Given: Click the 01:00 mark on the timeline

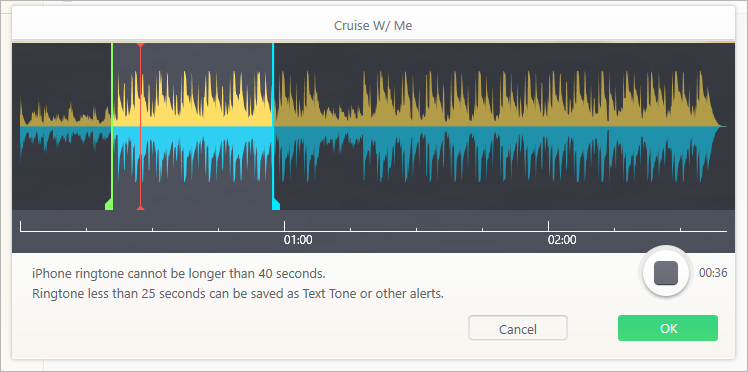Looking at the screenshot, I should (298, 239).
